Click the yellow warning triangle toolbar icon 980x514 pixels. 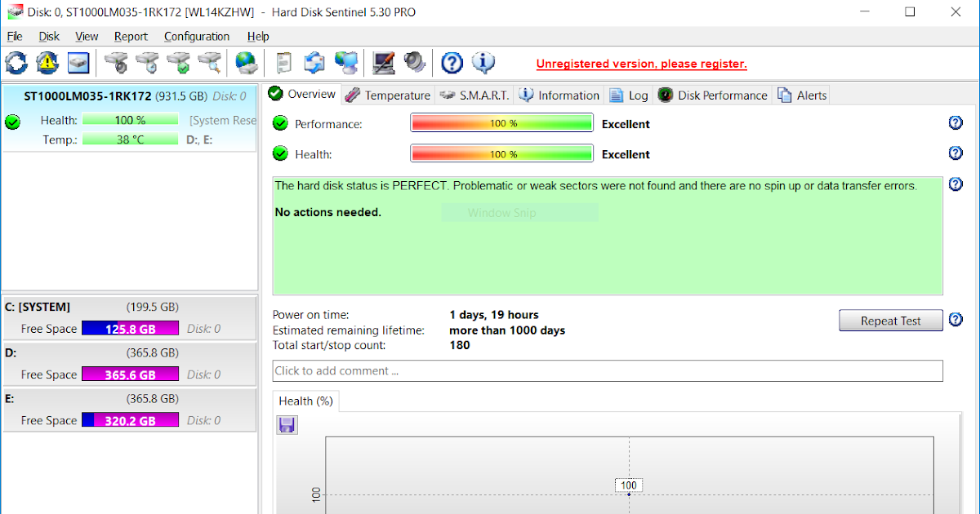click(47, 62)
